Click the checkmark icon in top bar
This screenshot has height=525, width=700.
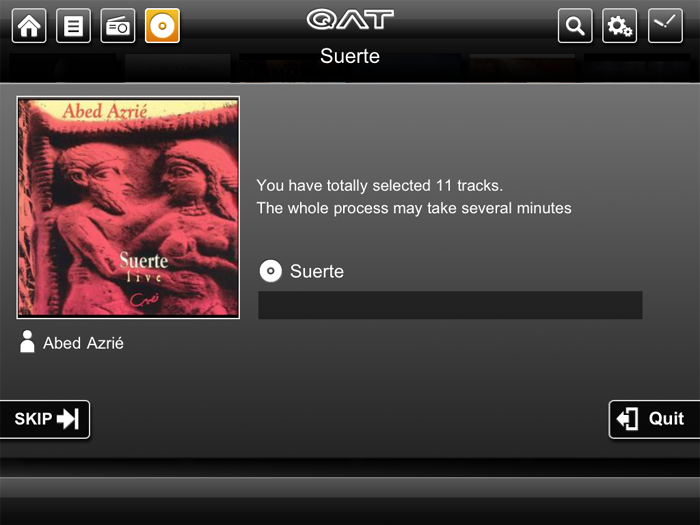[665, 26]
